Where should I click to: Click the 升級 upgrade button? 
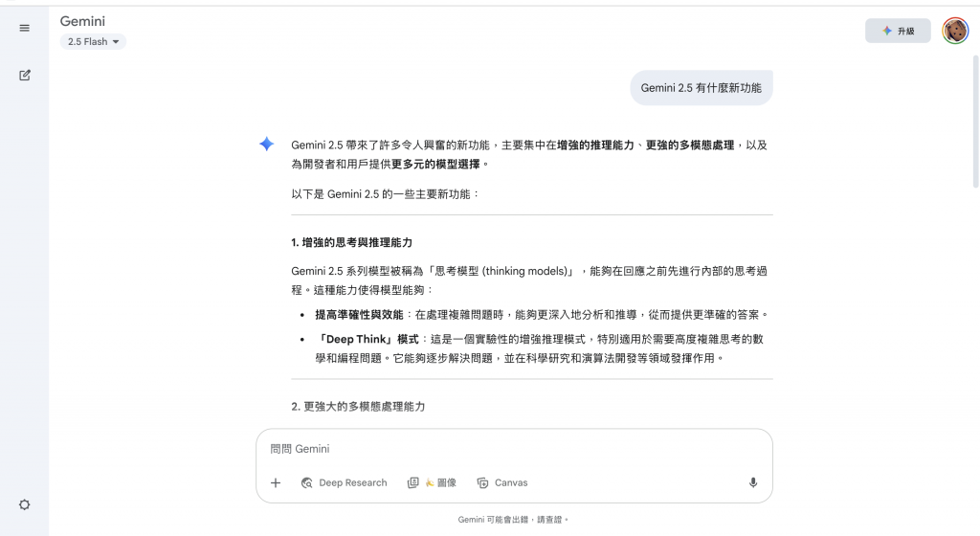(898, 31)
